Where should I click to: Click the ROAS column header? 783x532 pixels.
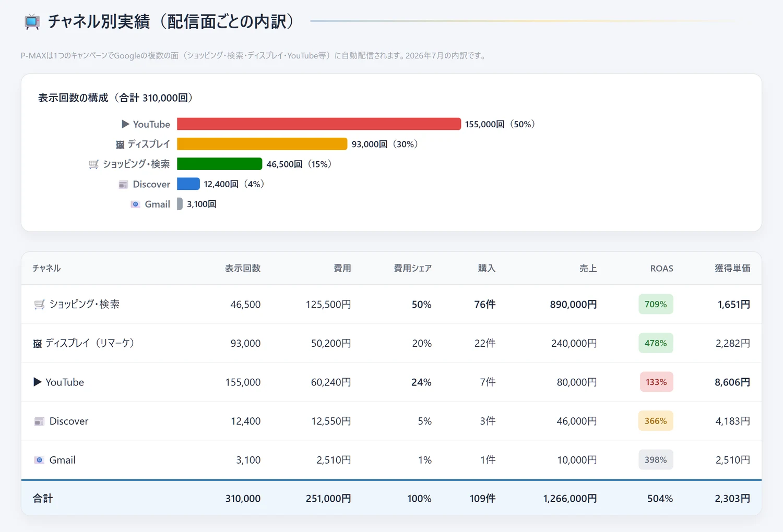(661, 269)
